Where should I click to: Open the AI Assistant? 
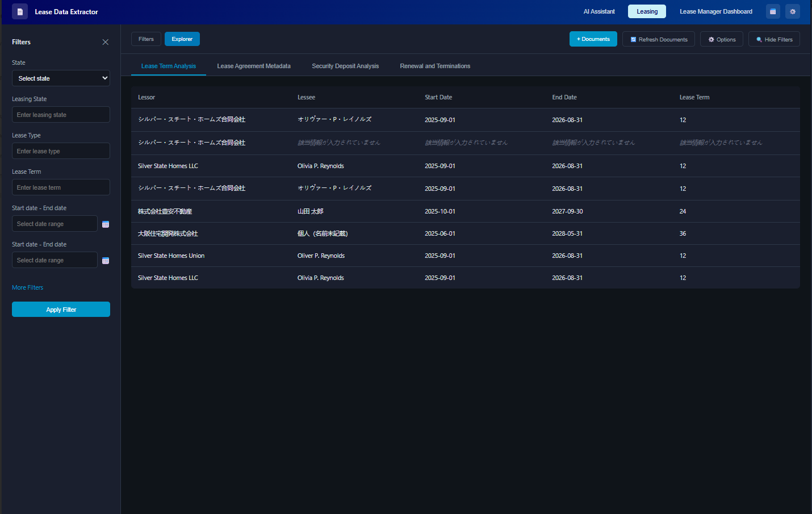(598, 11)
